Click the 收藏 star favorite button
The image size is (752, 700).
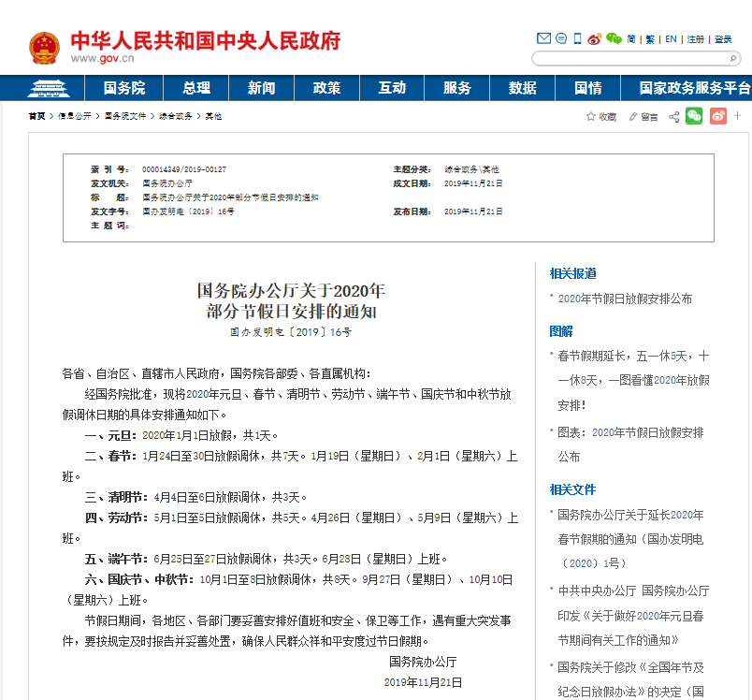tap(601, 116)
